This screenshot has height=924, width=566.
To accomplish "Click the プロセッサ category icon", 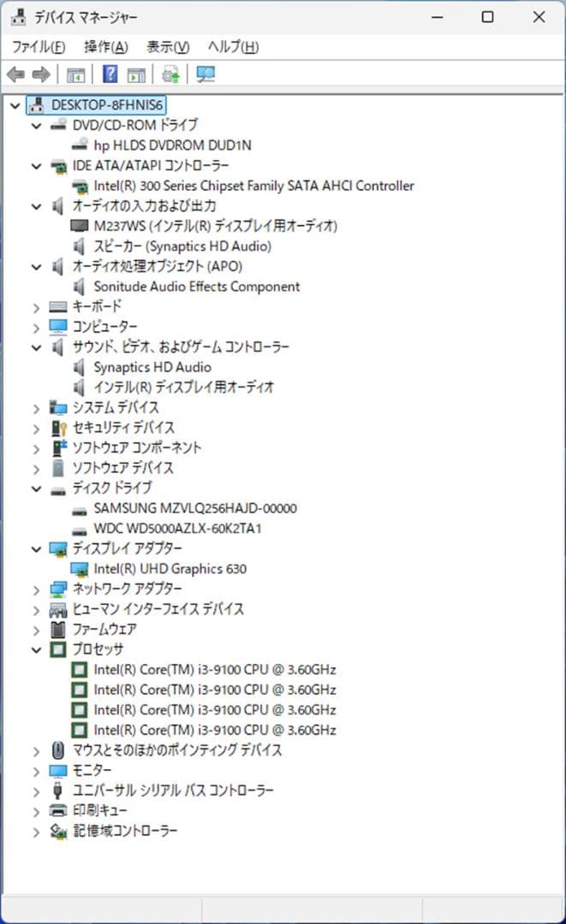I will point(57,649).
